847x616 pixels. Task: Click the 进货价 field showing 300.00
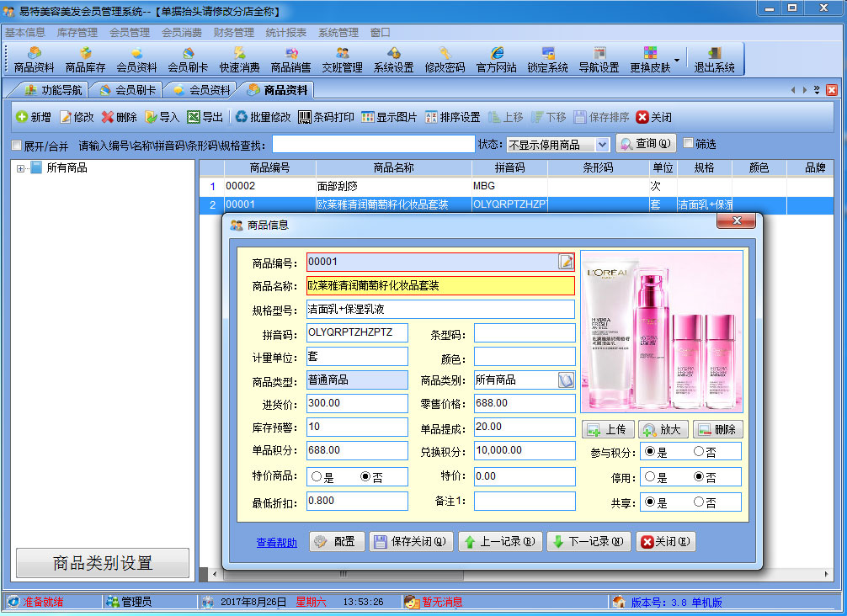tap(357, 403)
